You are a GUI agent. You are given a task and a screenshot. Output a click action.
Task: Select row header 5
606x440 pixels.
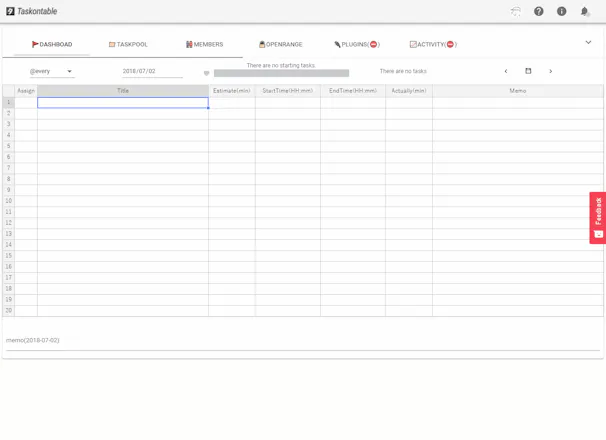(x=9, y=146)
